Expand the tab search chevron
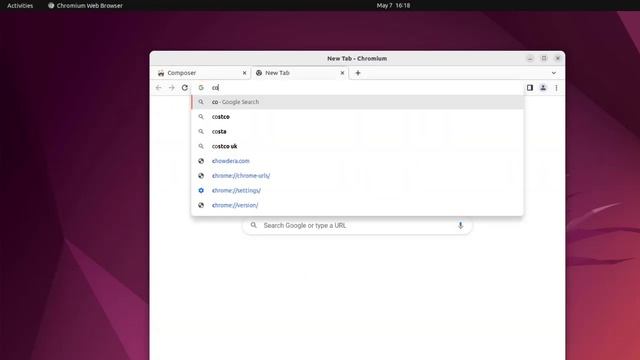Image resolution: width=640 pixels, height=360 pixels. (554, 73)
